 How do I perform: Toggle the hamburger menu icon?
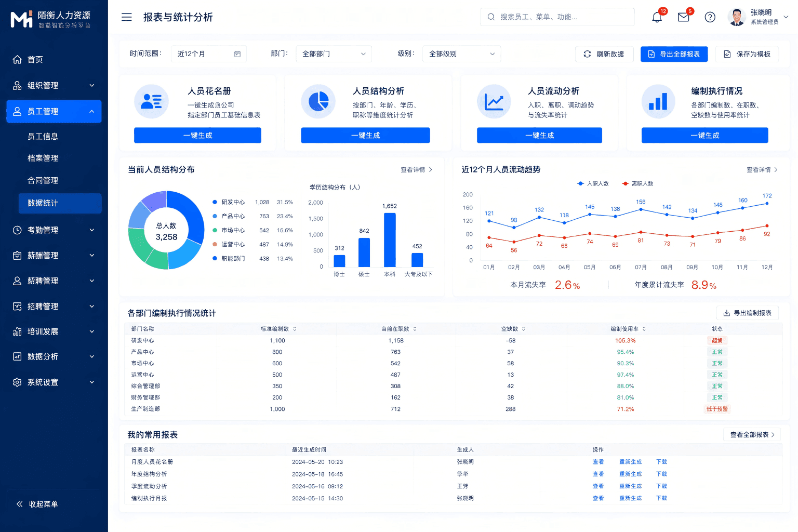click(x=127, y=17)
